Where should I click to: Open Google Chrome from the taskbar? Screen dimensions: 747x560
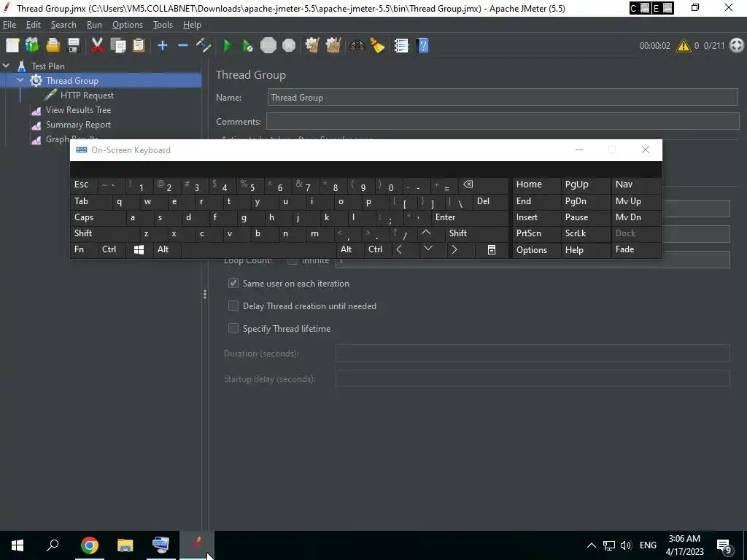point(90,545)
